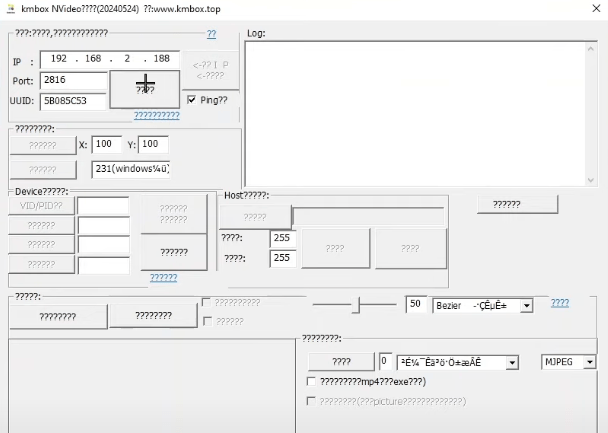Expand the Bezier curve dropdown
The height and width of the screenshot is (433, 608).
point(526,306)
